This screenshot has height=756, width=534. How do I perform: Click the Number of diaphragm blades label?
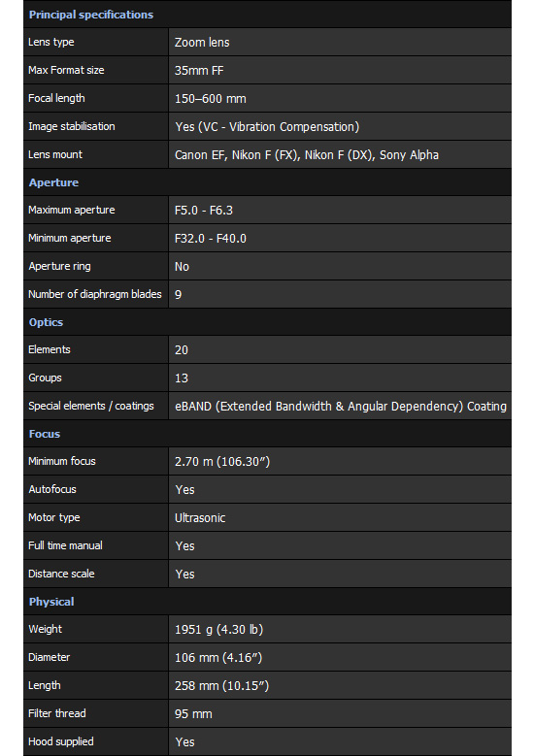pyautogui.click(x=95, y=294)
